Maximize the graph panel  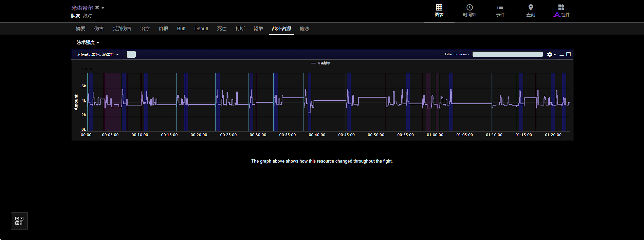[568, 54]
